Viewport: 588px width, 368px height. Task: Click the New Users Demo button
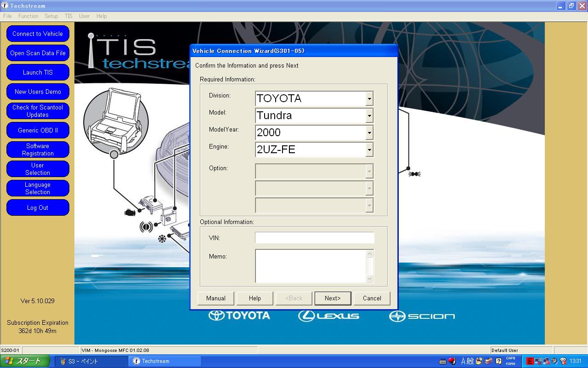(x=38, y=92)
